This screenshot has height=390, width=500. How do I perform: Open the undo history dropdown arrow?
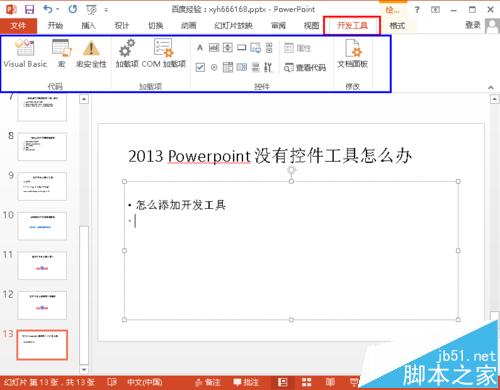(x=58, y=9)
